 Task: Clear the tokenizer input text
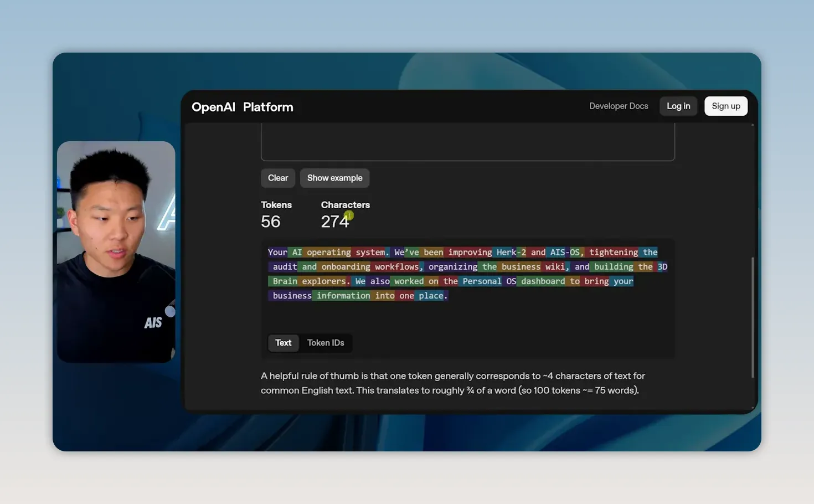[278, 178]
